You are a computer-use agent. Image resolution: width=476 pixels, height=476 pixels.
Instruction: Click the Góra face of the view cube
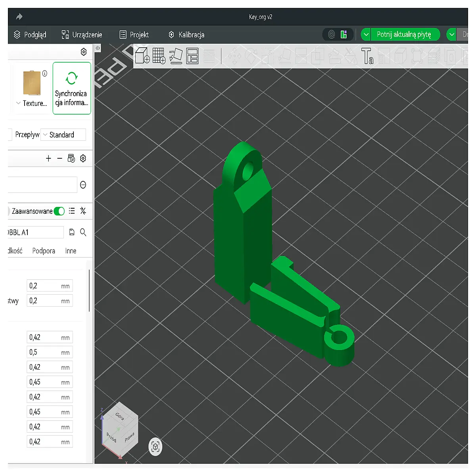(x=120, y=416)
